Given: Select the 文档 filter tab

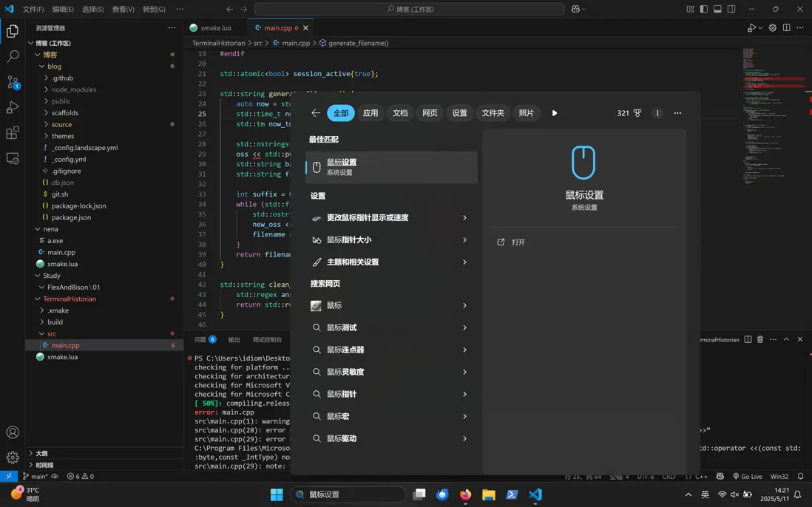Looking at the screenshot, I should pyautogui.click(x=400, y=113).
